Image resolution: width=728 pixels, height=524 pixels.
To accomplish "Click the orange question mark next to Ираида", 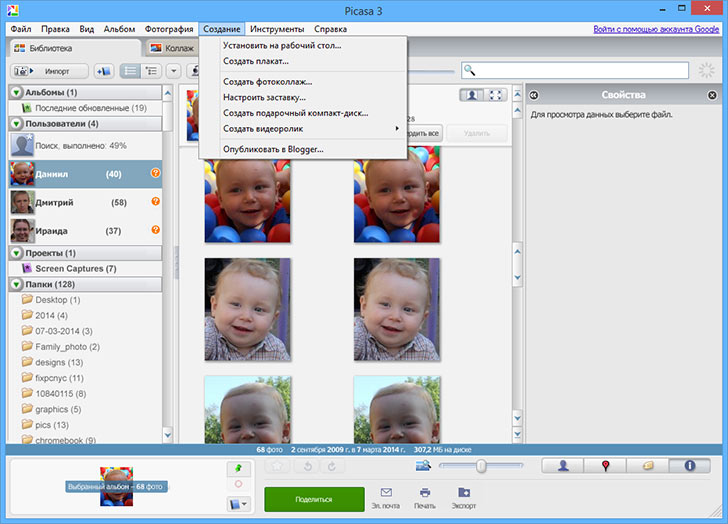I will 156,229.
